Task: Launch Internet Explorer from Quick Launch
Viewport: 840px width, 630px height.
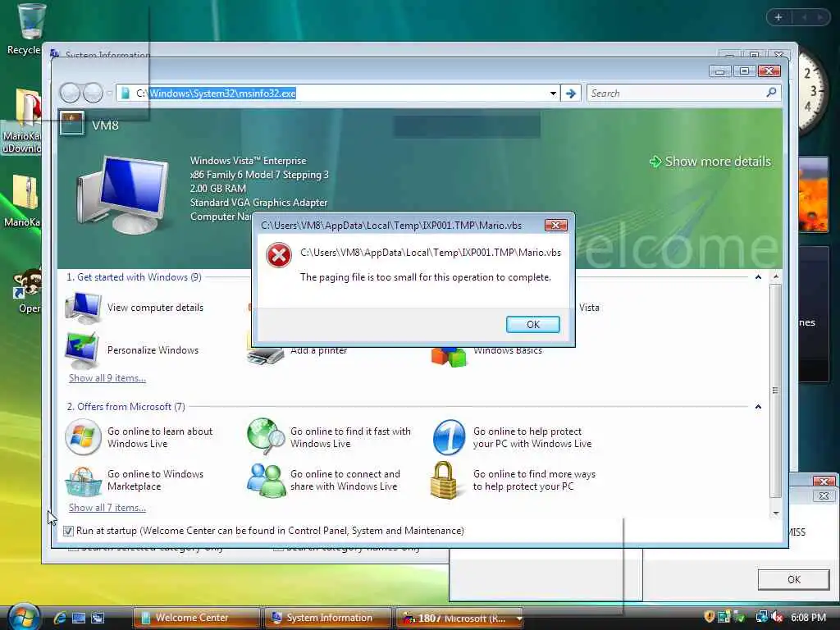Action: pos(60,618)
